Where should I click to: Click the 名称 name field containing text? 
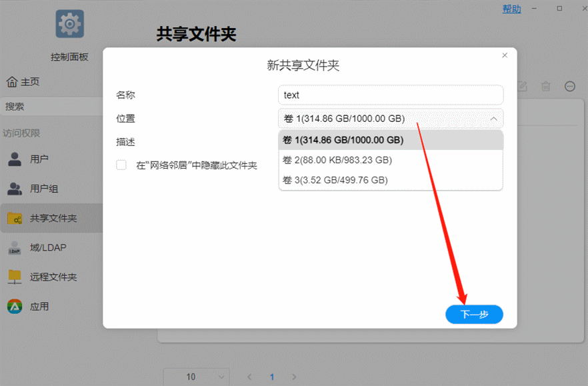[391, 95]
